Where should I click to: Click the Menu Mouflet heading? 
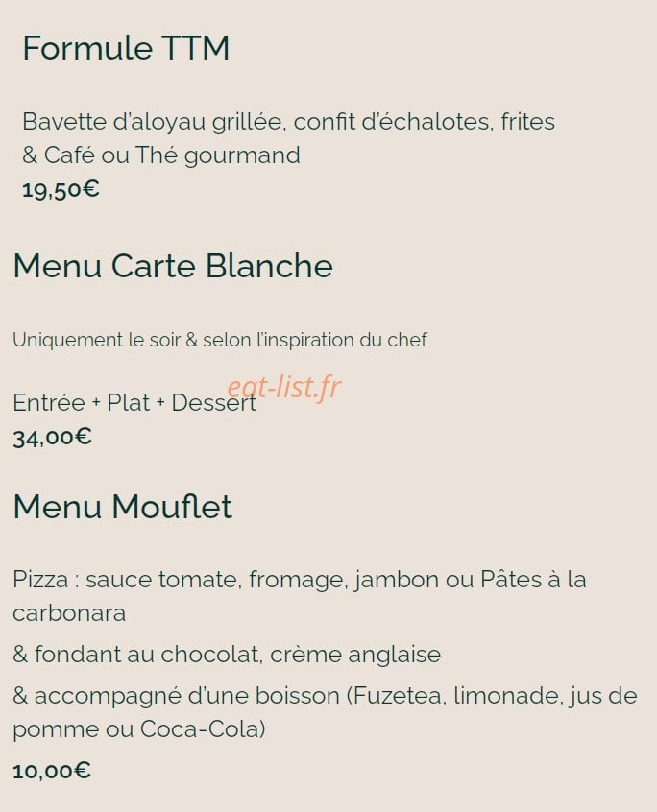click(122, 507)
